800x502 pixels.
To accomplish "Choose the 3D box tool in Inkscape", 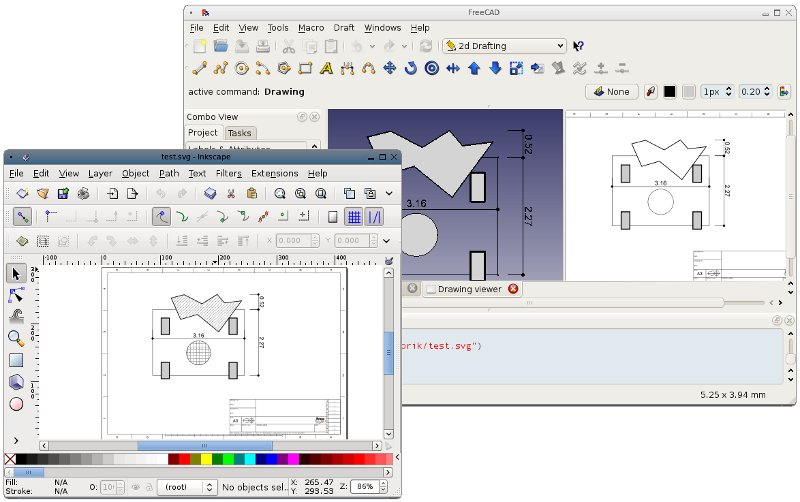I will 16,382.
